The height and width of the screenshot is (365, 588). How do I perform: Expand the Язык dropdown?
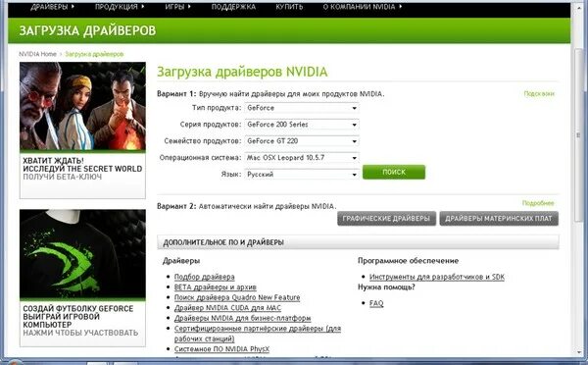pyautogui.click(x=302, y=175)
